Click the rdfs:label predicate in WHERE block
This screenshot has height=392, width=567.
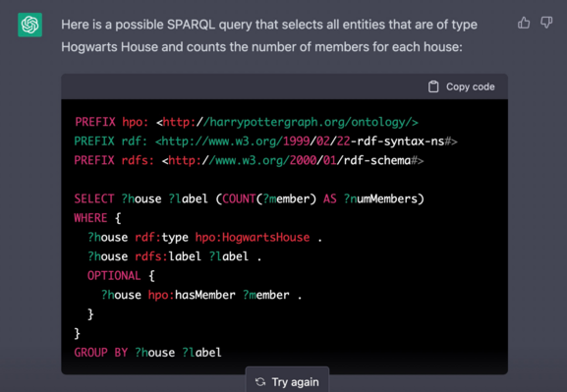point(168,256)
